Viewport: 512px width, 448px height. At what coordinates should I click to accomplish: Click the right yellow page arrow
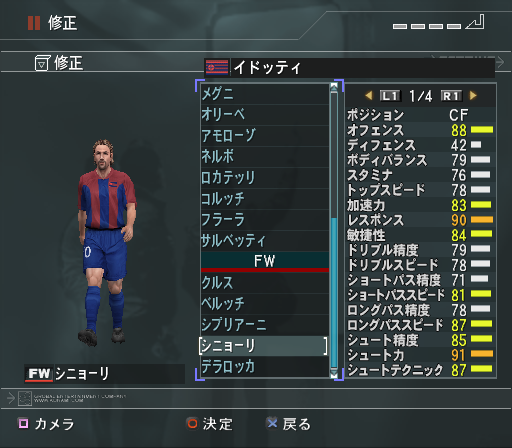pyautogui.click(x=473, y=96)
